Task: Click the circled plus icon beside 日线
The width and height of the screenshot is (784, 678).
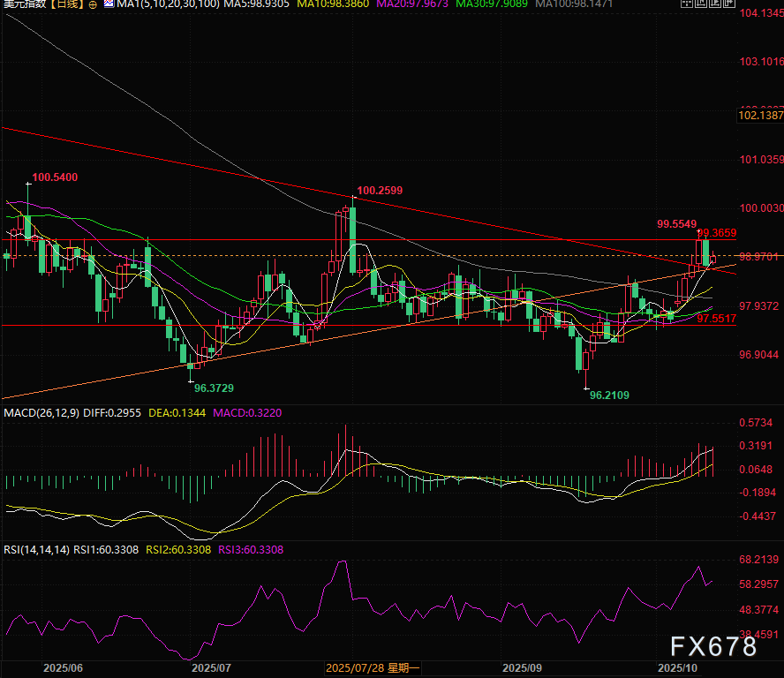Action: pyautogui.click(x=94, y=5)
